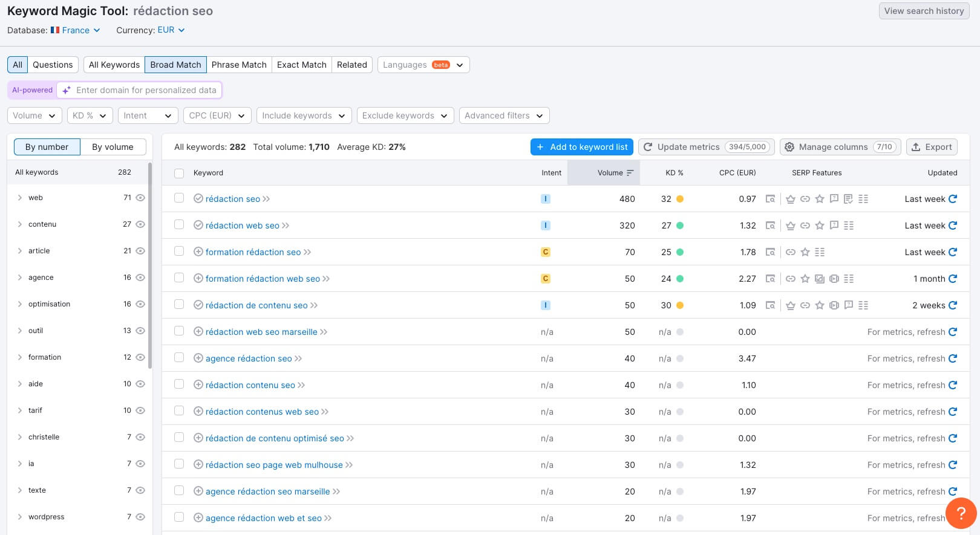Viewport: 980px width, 535px height.
Task: Toggle eye icon for contenu group
Action: (x=140, y=224)
